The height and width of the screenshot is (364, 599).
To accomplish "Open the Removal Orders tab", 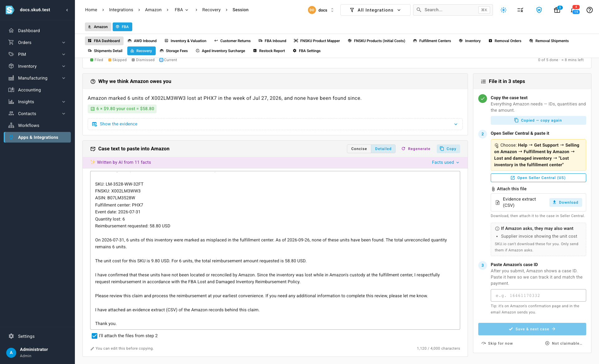I will (505, 41).
